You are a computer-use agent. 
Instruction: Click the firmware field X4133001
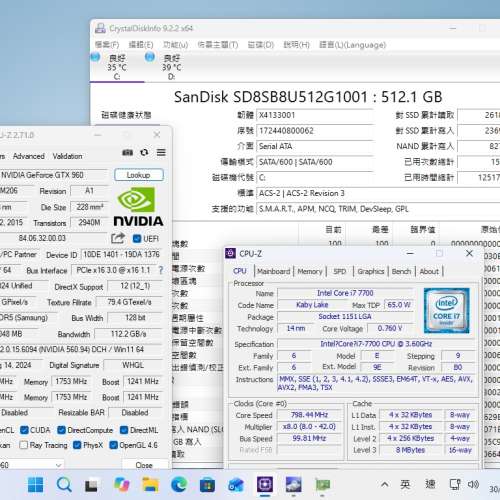315,115
